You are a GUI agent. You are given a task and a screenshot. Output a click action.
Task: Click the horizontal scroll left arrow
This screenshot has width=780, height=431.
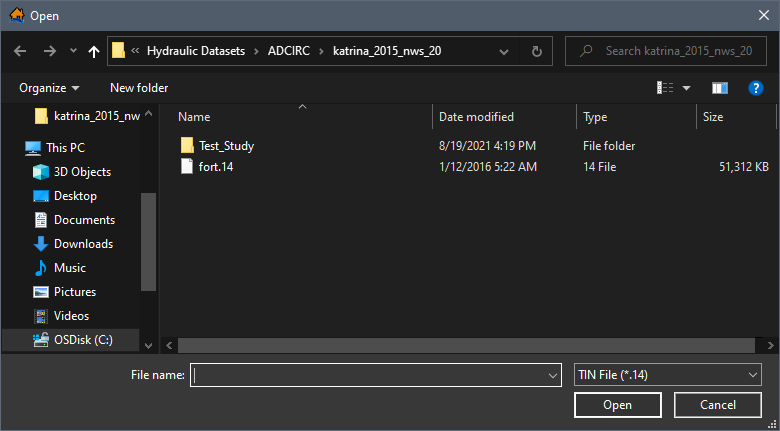coord(169,345)
